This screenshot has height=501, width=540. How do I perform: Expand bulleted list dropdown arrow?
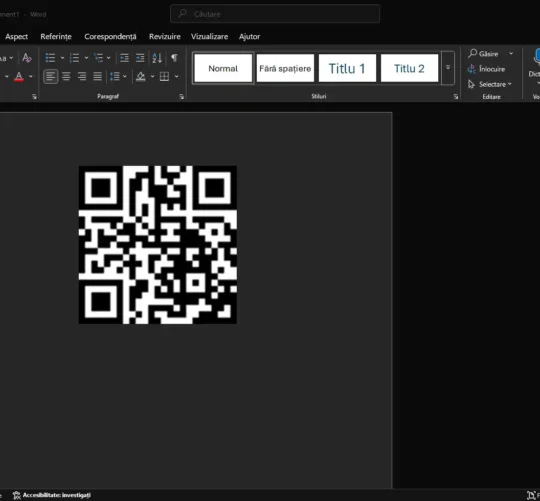[62, 58]
